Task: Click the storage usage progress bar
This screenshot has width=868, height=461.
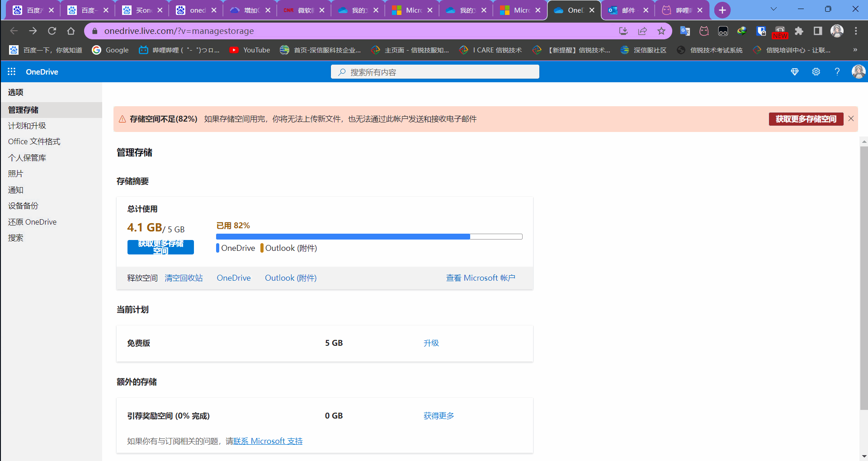Action: (369, 236)
